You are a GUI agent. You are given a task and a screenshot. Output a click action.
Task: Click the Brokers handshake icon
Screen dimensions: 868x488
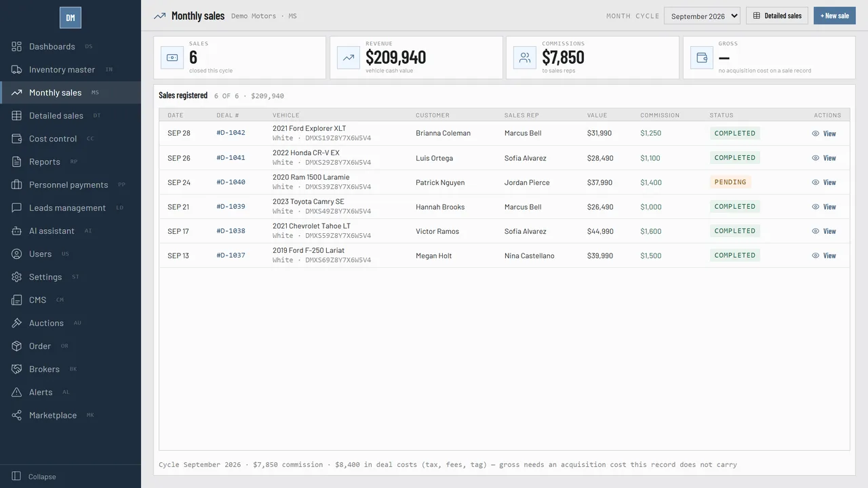tap(16, 369)
